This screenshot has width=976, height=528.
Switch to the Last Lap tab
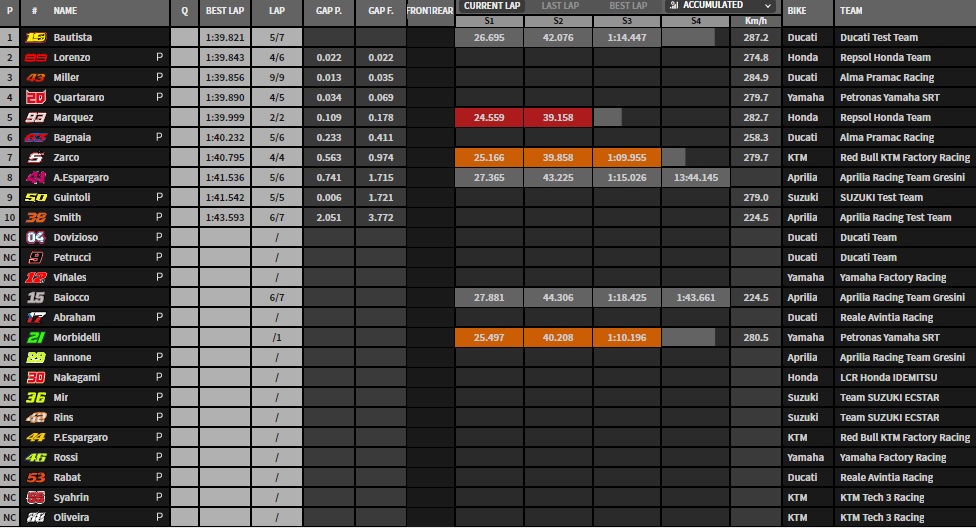[560, 6]
